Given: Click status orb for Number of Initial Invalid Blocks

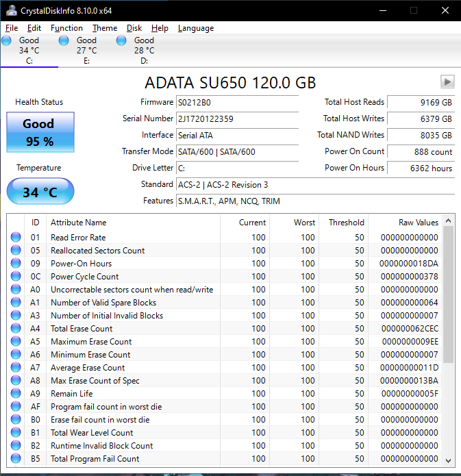Looking at the screenshot, I should pos(16,316).
